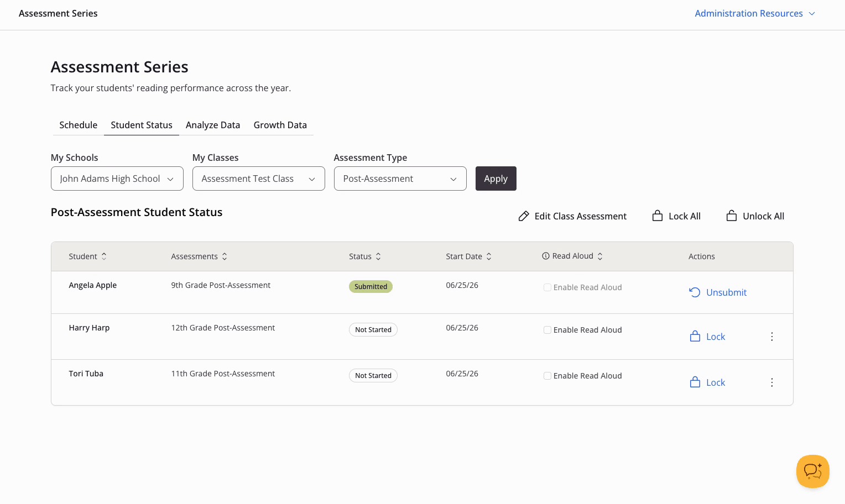Image resolution: width=845 pixels, height=504 pixels.
Task: Click Angela Apple's start date 06/25/26
Action: (462, 285)
